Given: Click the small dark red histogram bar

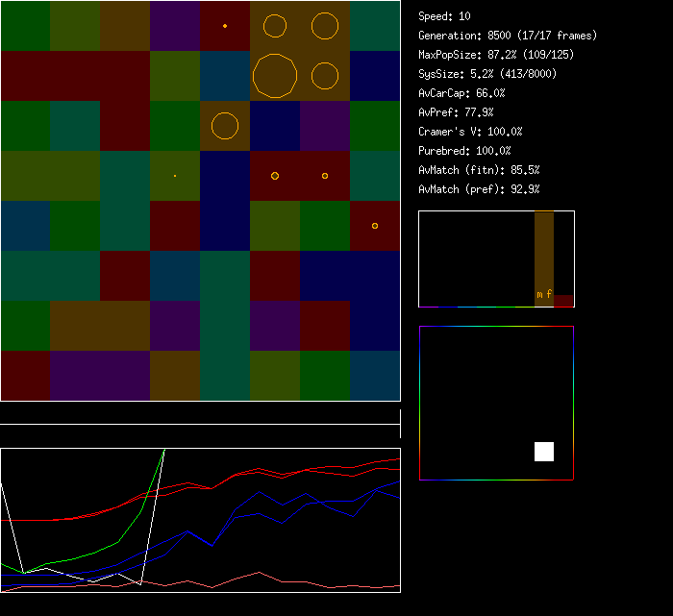Looking at the screenshot, I should pos(563,301).
